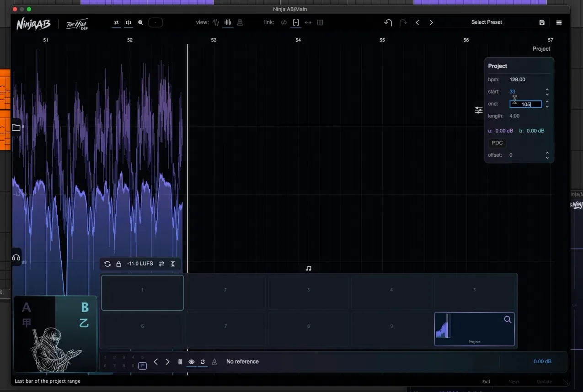Image resolution: width=583 pixels, height=392 pixels.
Task: Decrease offset with down stepper arrow
Action: (547, 158)
